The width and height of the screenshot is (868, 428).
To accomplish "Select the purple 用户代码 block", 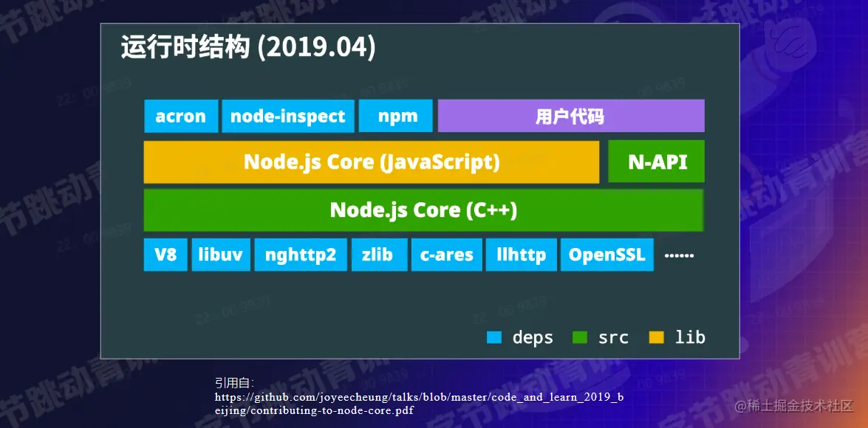I will coord(571,116).
